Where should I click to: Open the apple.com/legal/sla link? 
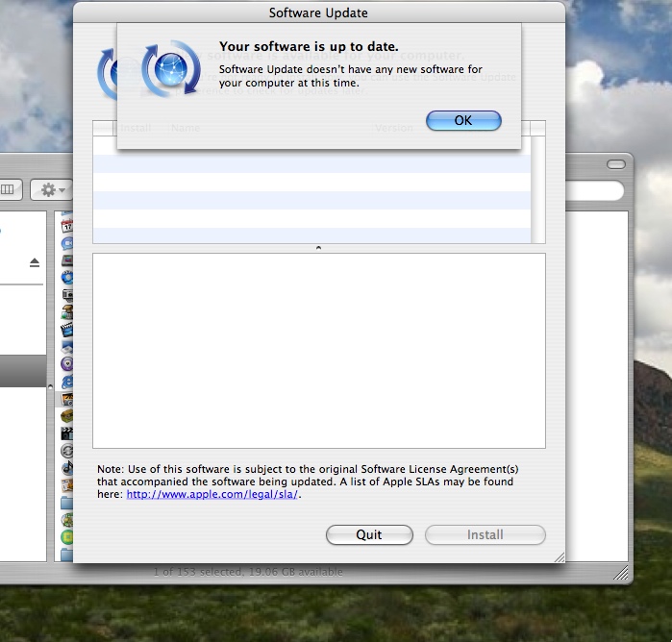point(212,494)
